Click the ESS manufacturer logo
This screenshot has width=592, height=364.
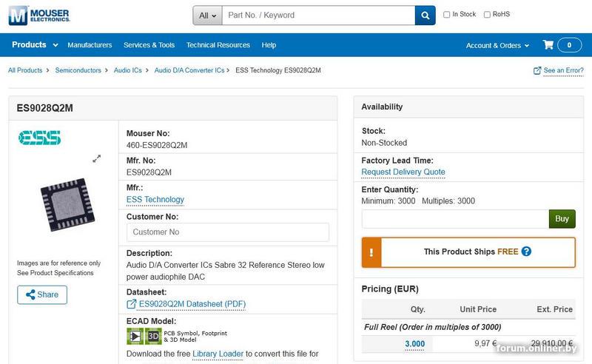(x=39, y=138)
